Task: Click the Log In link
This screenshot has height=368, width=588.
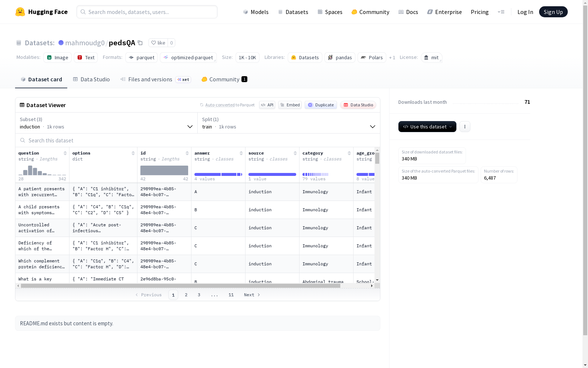Action: (525, 12)
